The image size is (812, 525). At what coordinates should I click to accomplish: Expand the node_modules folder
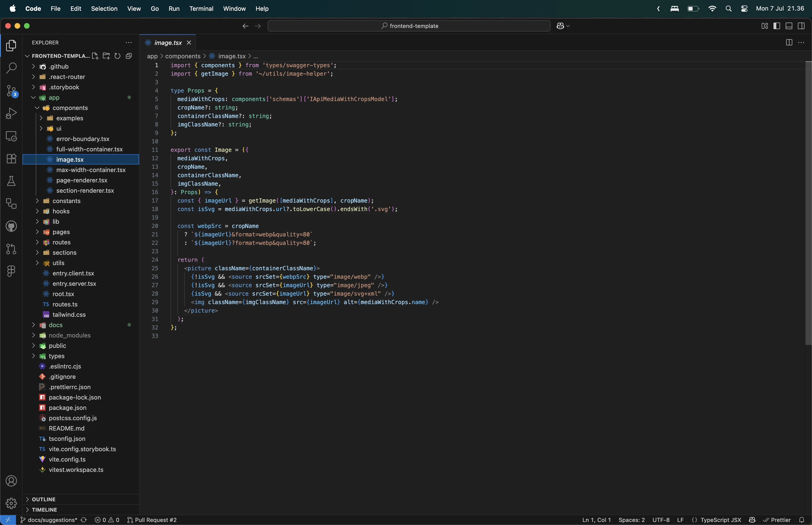pyautogui.click(x=33, y=335)
